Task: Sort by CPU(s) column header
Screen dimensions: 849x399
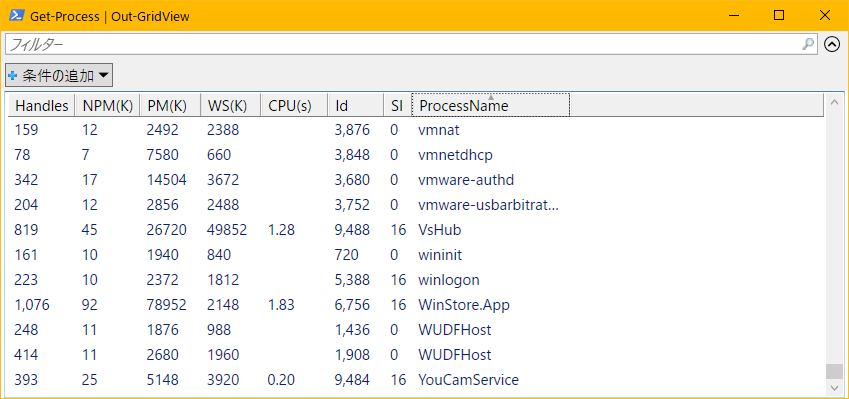Action: [294, 106]
